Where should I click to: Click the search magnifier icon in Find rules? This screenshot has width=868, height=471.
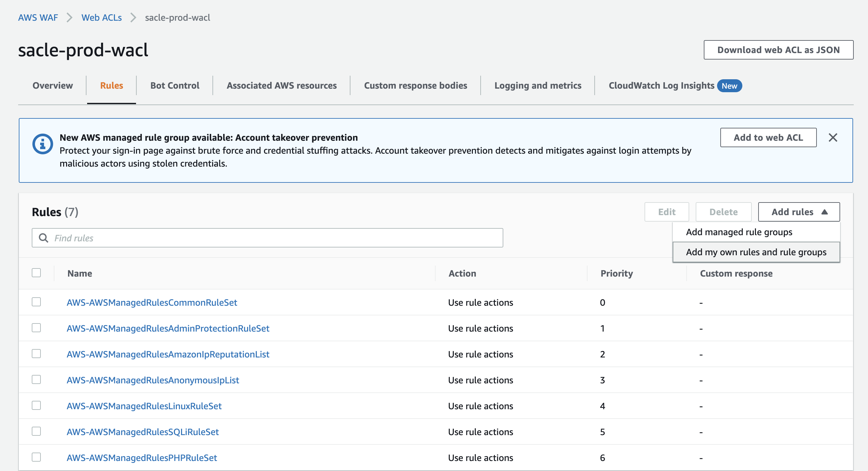click(43, 238)
